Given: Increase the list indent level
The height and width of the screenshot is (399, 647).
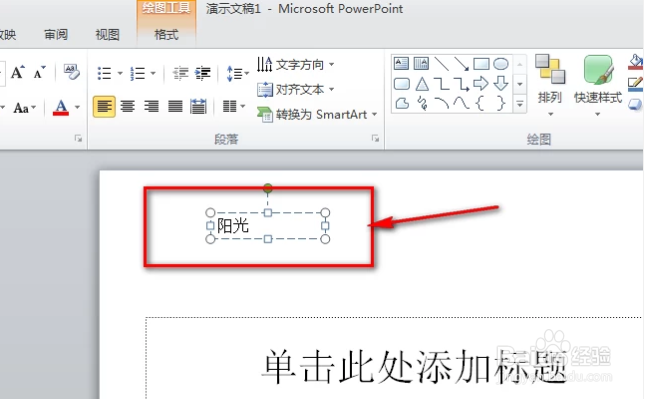Looking at the screenshot, I should [203, 73].
